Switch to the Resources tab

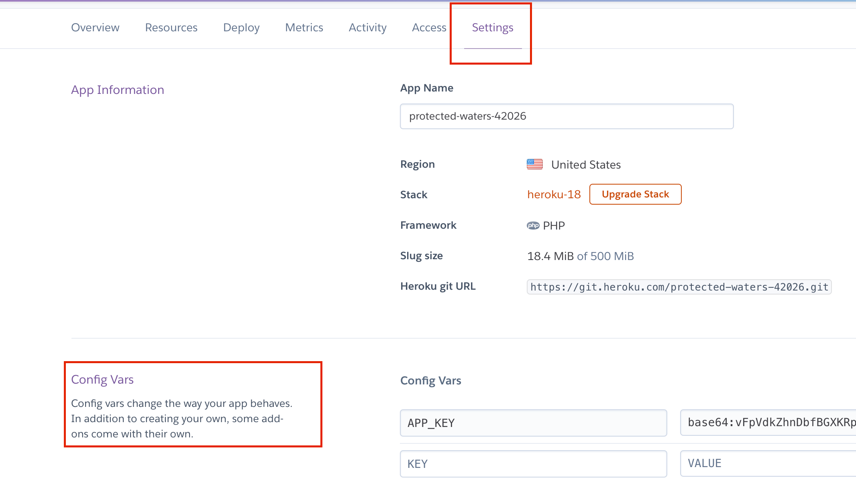click(x=171, y=27)
